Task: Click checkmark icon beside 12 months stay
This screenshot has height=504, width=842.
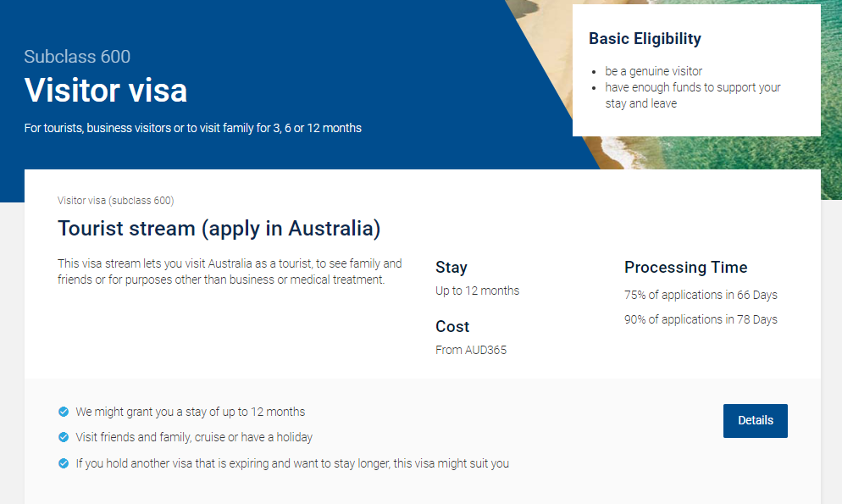Action: 64,412
